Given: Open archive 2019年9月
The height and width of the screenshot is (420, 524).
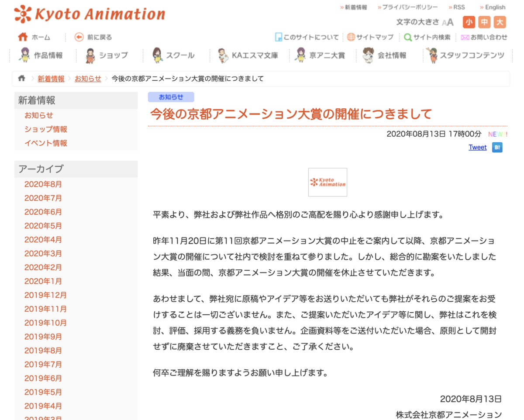Looking at the screenshot, I should (43, 337).
